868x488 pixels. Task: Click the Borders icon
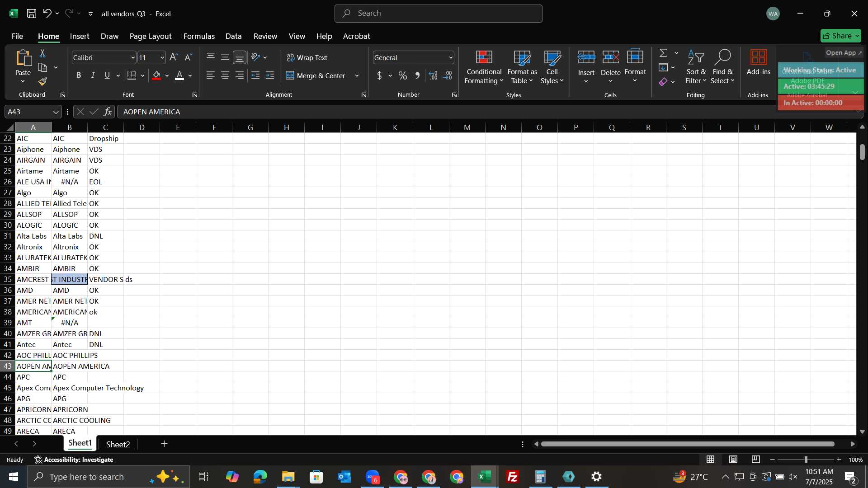(x=132, y=75)
